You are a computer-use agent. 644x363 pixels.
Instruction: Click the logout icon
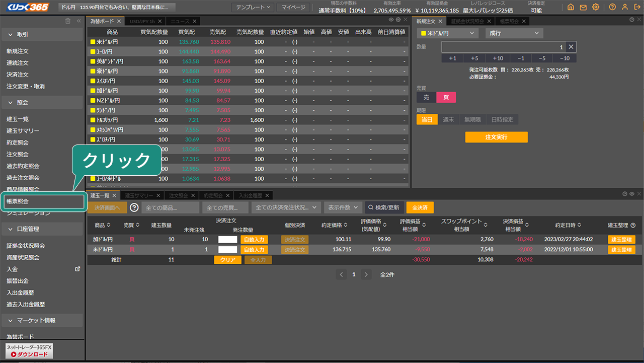[637, 7]
